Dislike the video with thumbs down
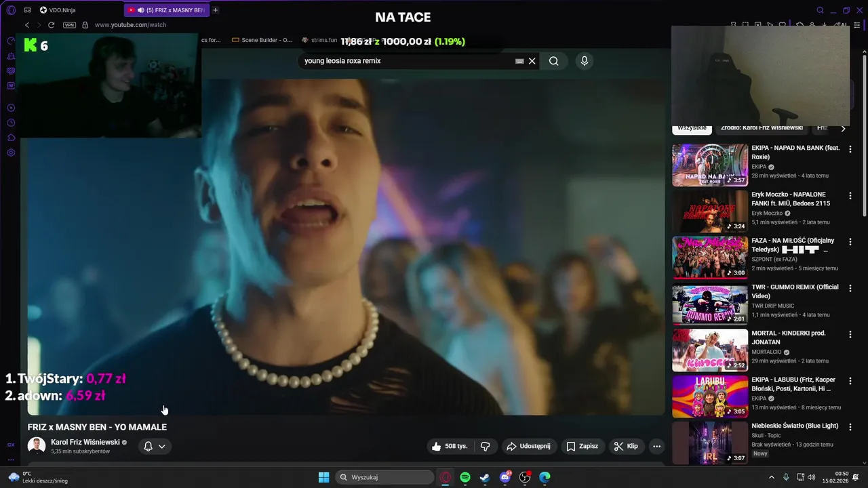The height and width of the screenshot is (488, 868). click(x=485, y=446)
